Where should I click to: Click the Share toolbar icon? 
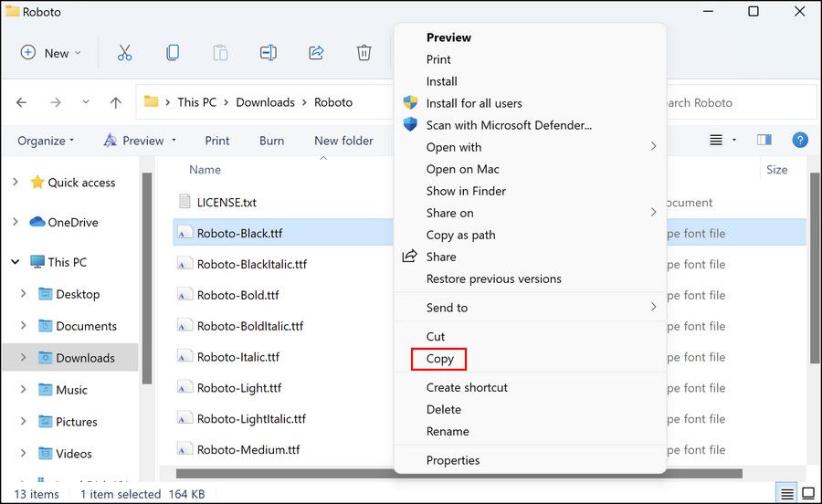316,53
